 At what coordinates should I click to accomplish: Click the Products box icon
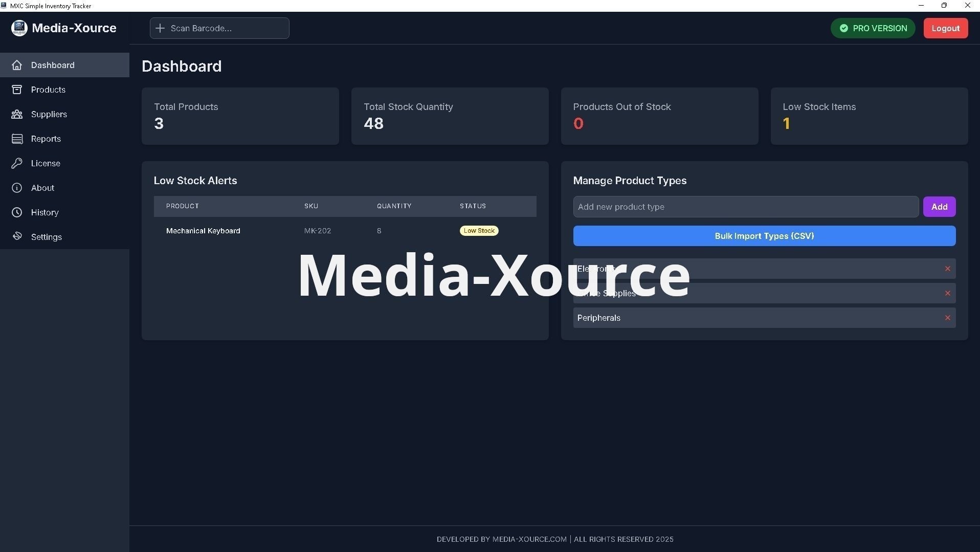point(17,90)
